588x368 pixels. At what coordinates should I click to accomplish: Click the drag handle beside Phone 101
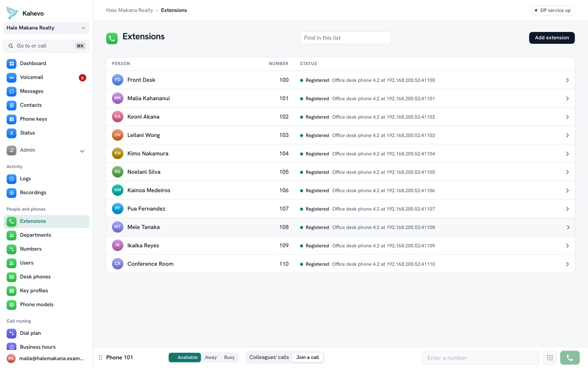(100, 357)
